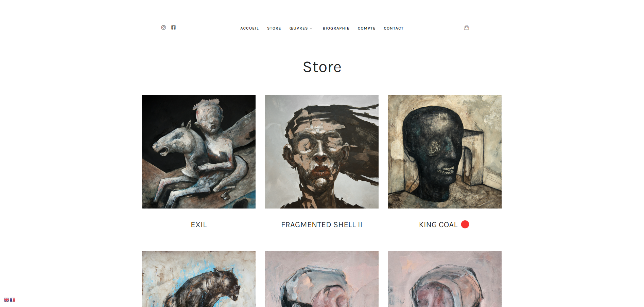Switch language with the UK flag
The height and width of the screenshot is (307, 644).
click(6, 300)
